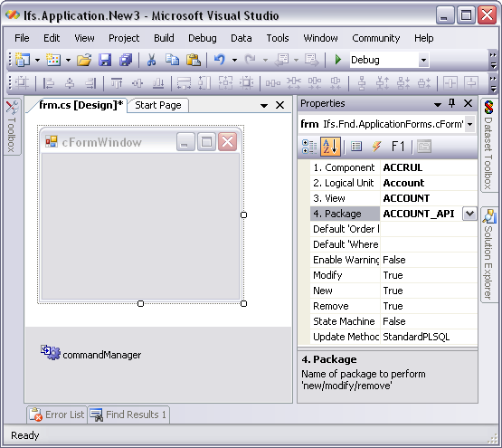Viewport: 502px width, 448px height.
Task: Select the commandManager component
Action: (91, 352)
